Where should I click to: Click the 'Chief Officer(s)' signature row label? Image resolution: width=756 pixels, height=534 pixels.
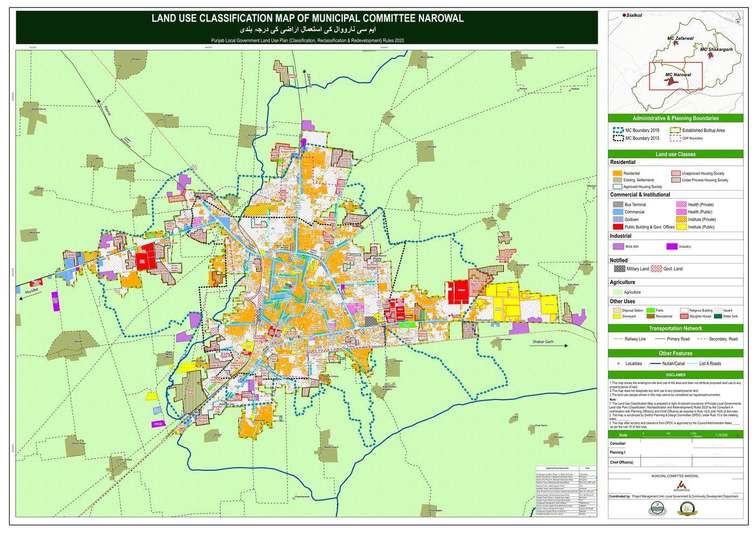[x=621, y=463]
